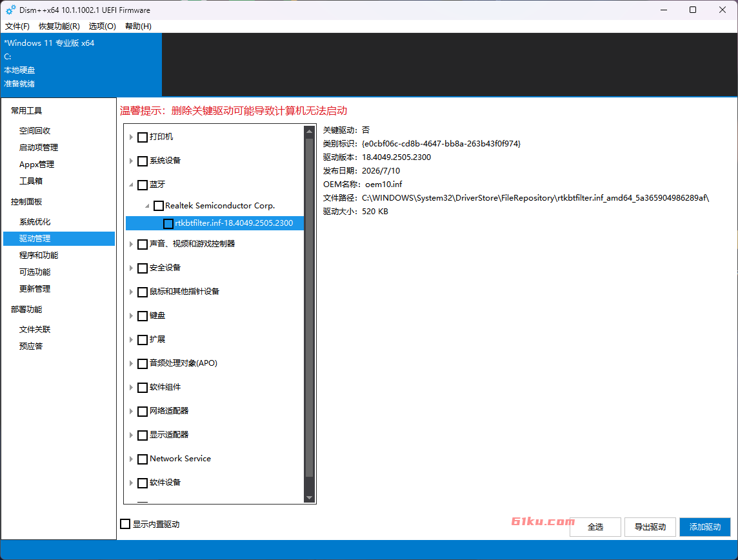Check the 系统设备 checkbox
738x560 pixels.
(143, 161)
